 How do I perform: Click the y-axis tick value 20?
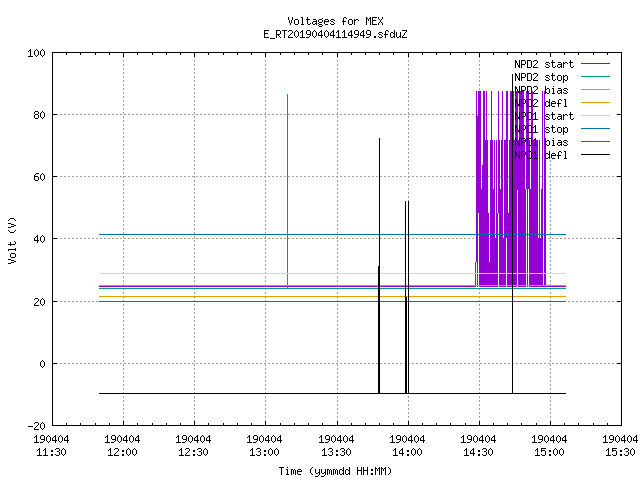(39, 302)
